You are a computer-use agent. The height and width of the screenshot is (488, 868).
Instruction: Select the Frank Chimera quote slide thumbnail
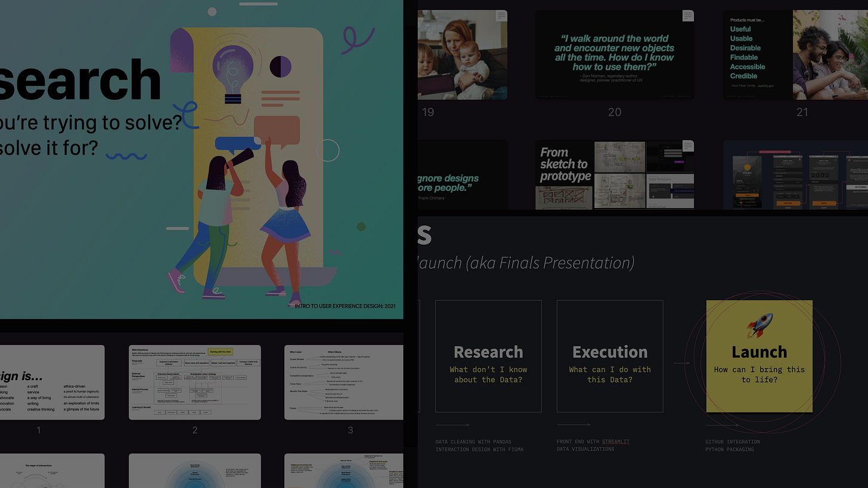463,175
